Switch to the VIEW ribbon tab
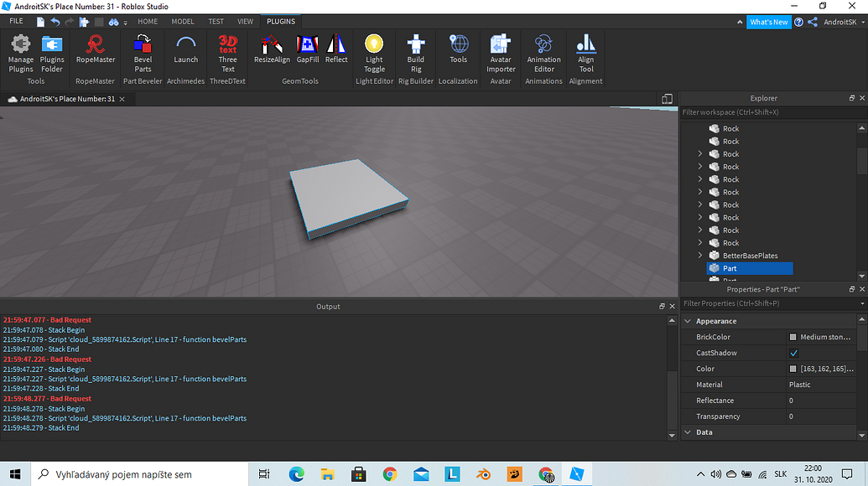 (245, 22)
